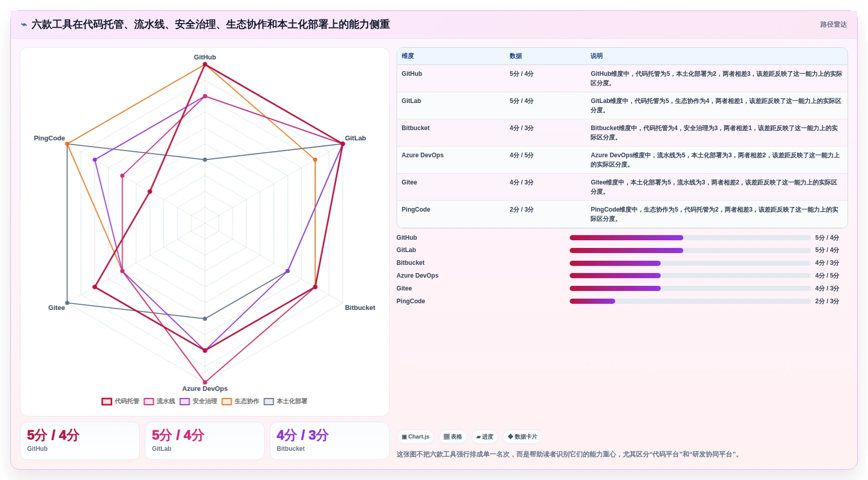868x480 pixels.
Task: Select the 维度 column header
Action: pos(408,56)
